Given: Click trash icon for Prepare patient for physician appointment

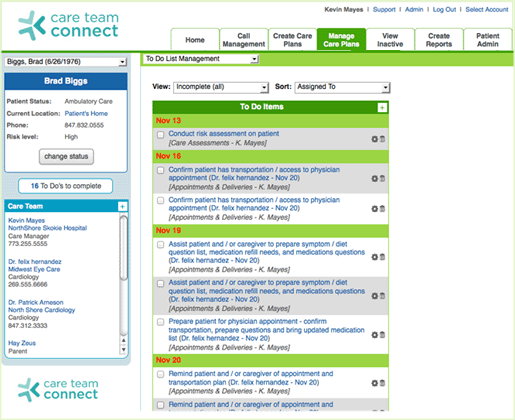Looking at the screenshot, I should pyautogui.click(x=382, y=335).
